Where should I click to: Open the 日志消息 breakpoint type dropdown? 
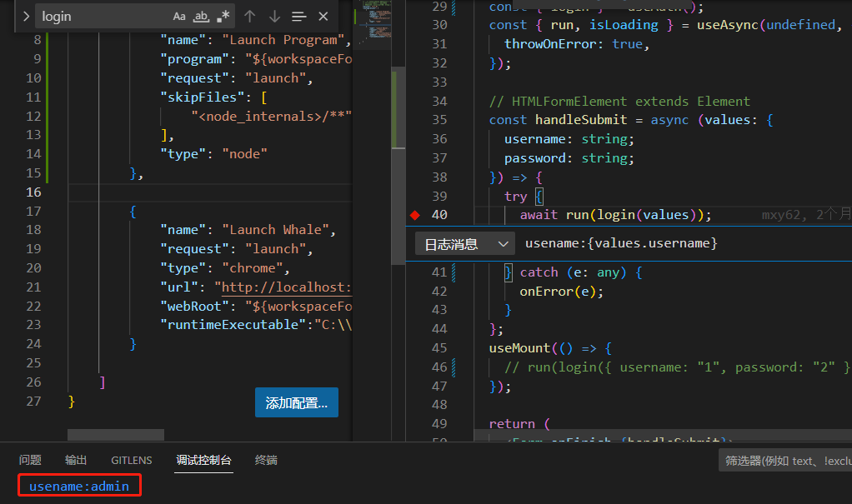click(465, 244)
